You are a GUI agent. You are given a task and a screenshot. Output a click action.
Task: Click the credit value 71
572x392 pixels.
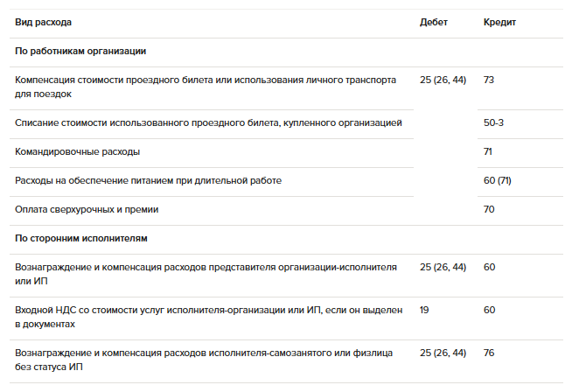pyautogui.click(x=488, y=151)
